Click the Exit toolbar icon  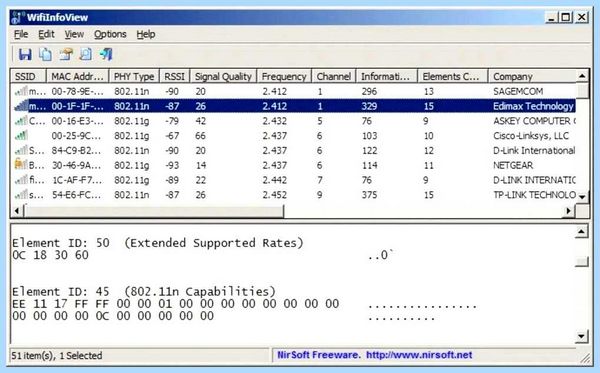click(106, 54)
